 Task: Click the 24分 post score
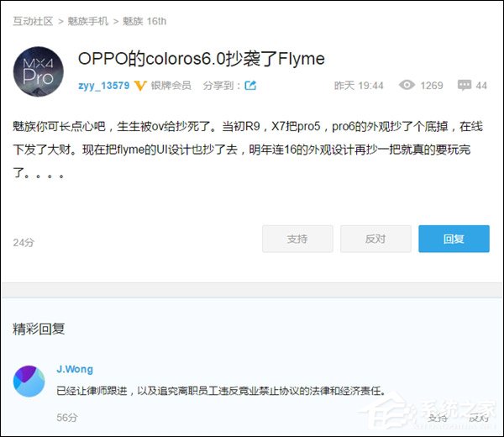(x=24, y=243)
